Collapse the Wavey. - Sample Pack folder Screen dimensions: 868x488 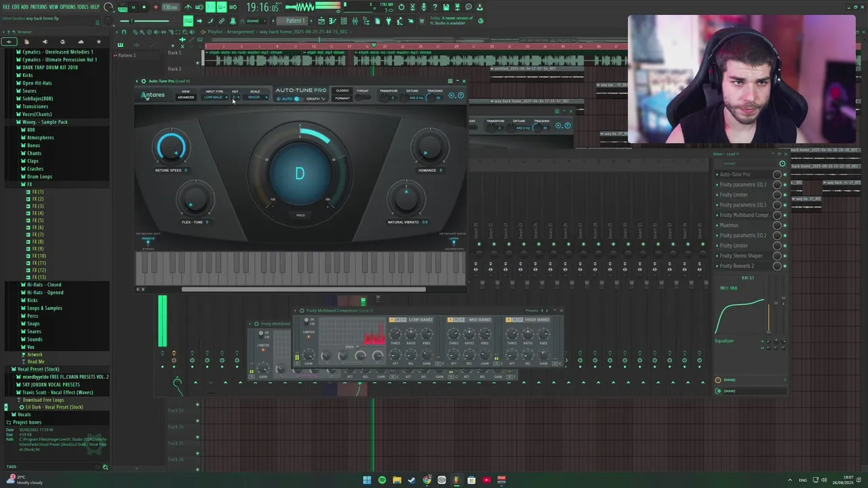point(43,122)
